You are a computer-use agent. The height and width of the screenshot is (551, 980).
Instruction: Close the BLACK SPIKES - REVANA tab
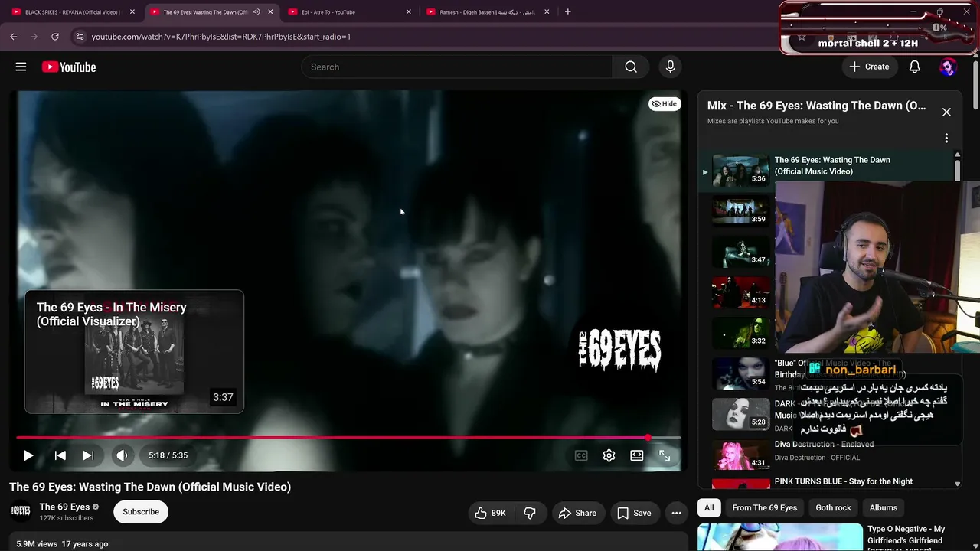pyautogui.click(x=132, y=11)
